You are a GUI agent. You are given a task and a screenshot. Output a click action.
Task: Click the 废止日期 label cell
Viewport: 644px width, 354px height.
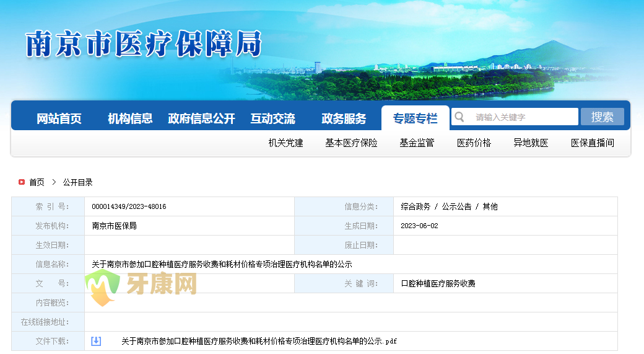pos(344,245)
